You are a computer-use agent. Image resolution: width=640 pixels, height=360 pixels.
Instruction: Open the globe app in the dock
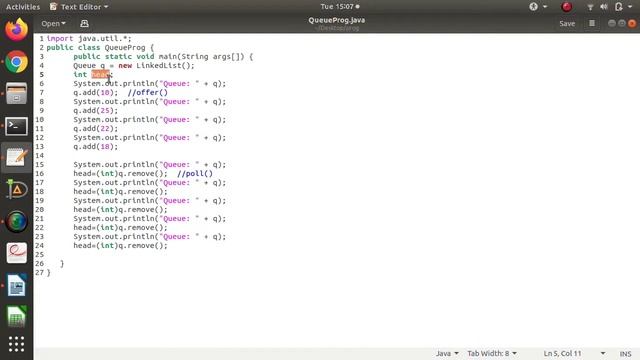click(16, 221)
